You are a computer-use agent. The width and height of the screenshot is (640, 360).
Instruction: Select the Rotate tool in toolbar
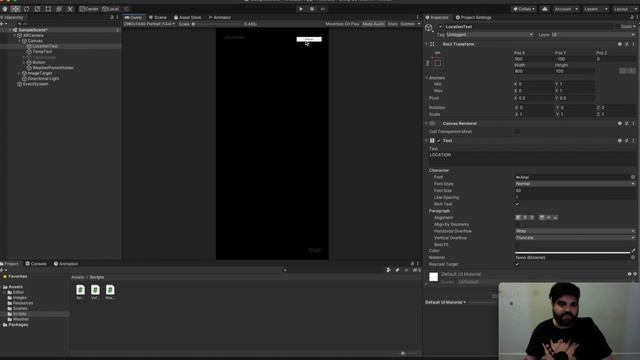27,9
